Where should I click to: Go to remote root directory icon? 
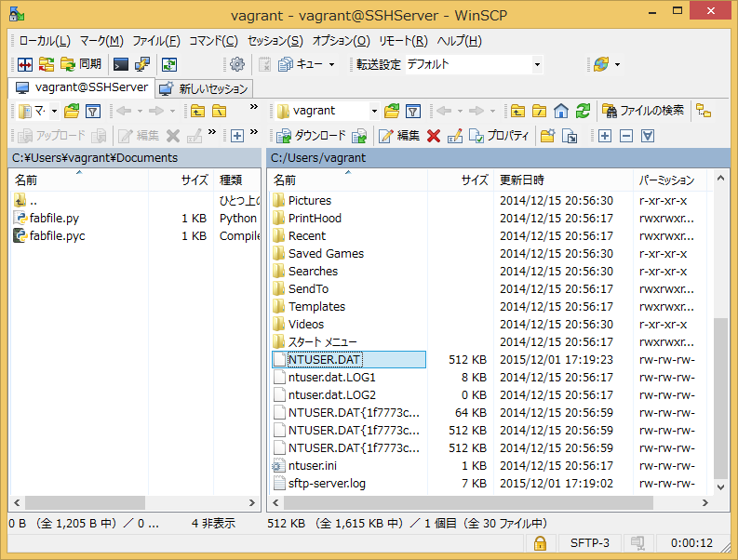pyautogui.click(x=540, y=112)
